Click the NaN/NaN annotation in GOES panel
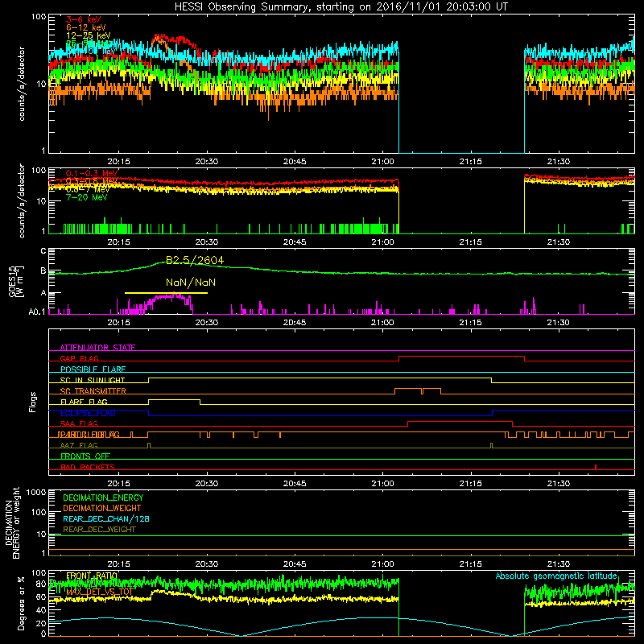644x644 pixels. (x=191, y=283)
